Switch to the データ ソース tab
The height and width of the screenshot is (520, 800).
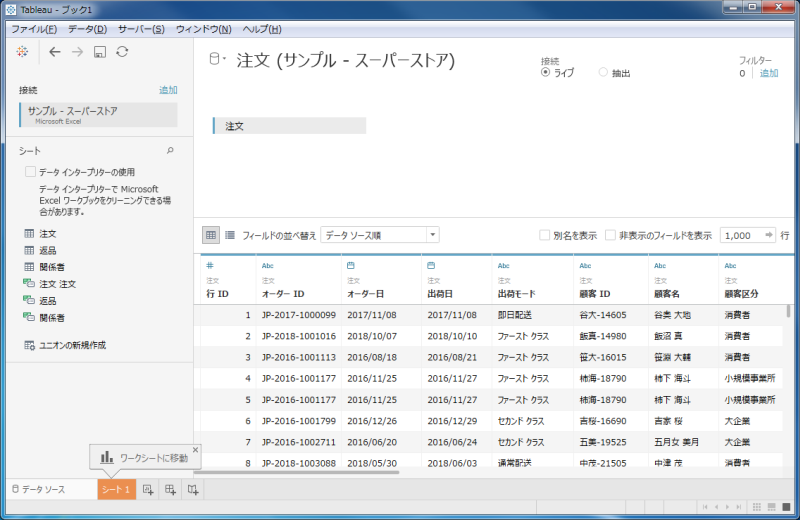coord(39,489)
